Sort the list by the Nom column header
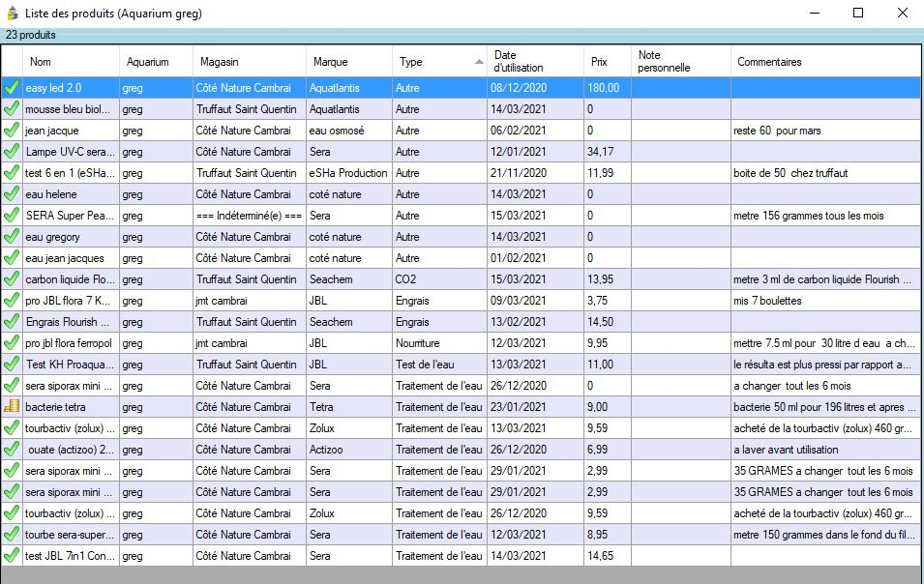This screenshot has height=584, width=924. coord(71,61)
